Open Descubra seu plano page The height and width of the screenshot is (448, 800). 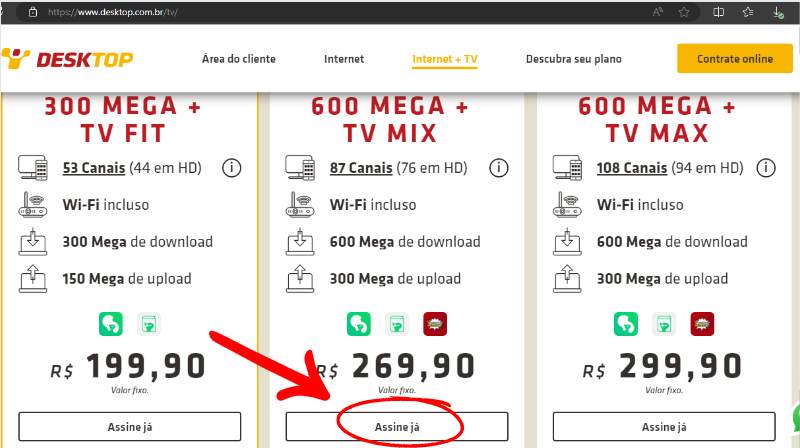tap(574, 59)
